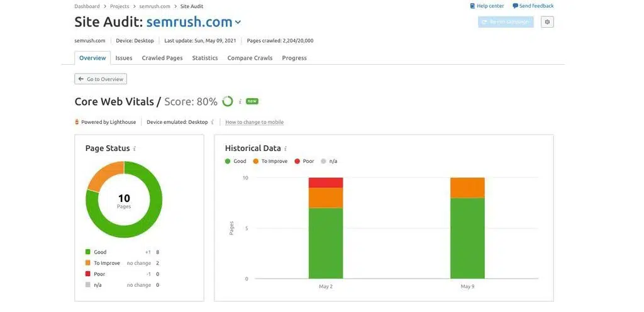This screenshot has height=312, width=644.
Task: Toggle Poor series in chart legend
Action: (304, 161)
